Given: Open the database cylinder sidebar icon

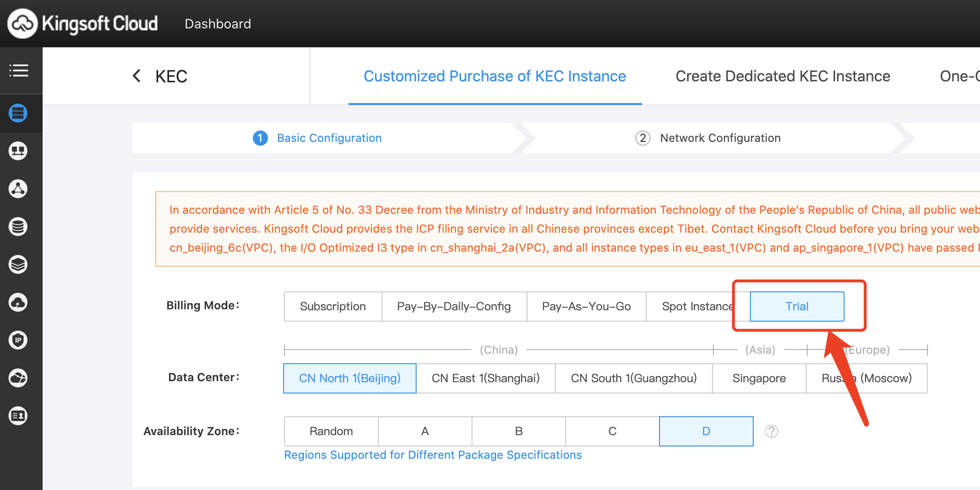Looking at the screenshot, I should tap(18, 227).
